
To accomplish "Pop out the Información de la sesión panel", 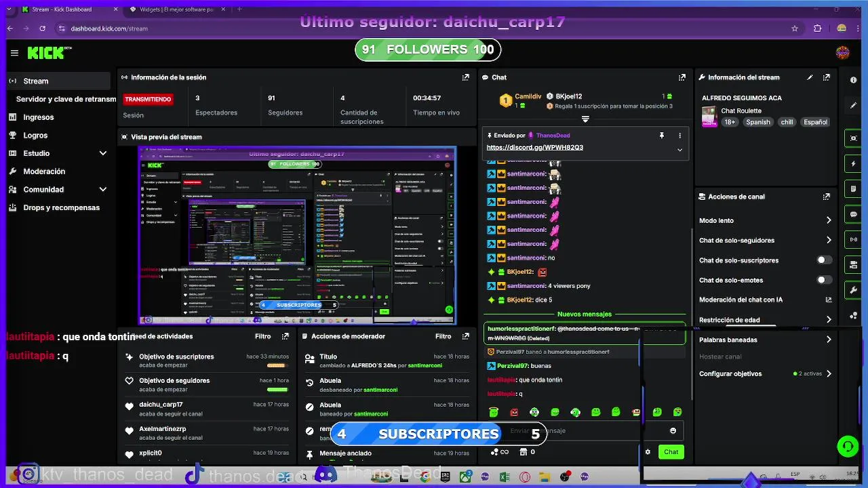I will click(465, 77).
